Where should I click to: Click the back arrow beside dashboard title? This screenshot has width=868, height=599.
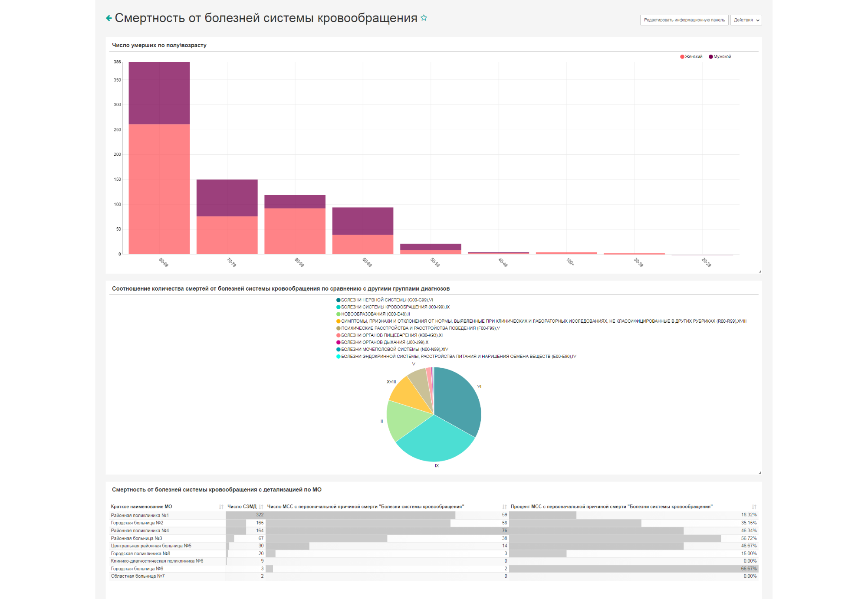(x=109, y=18)
